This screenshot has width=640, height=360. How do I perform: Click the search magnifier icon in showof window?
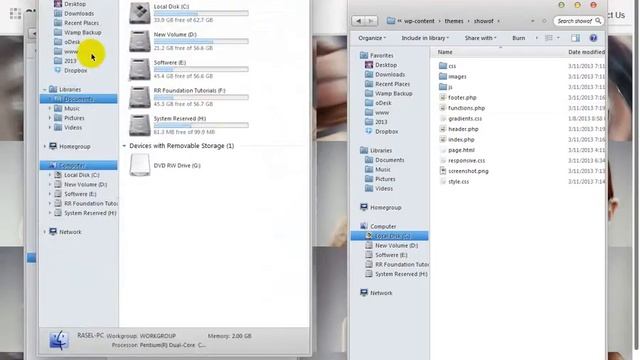598,21
